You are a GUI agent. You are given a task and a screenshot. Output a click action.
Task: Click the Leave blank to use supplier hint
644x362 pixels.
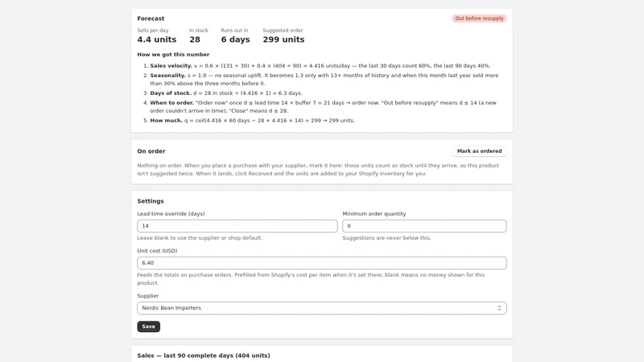(x=200, y=237)
